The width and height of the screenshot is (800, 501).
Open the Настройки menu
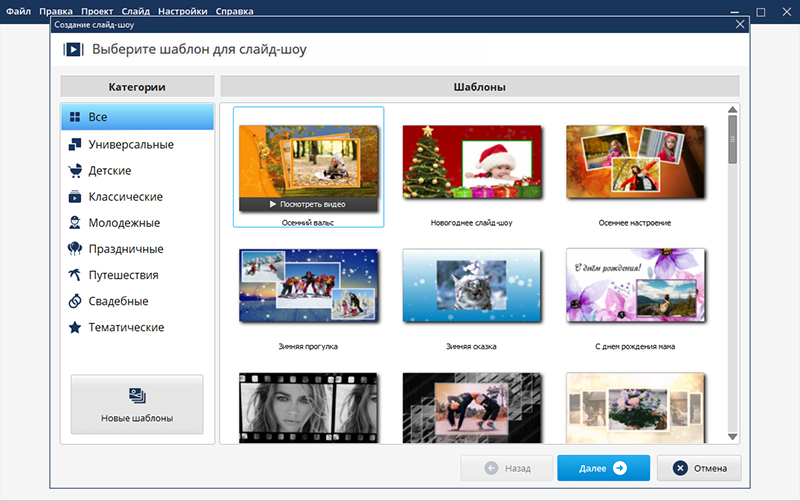tap(183, 11)
